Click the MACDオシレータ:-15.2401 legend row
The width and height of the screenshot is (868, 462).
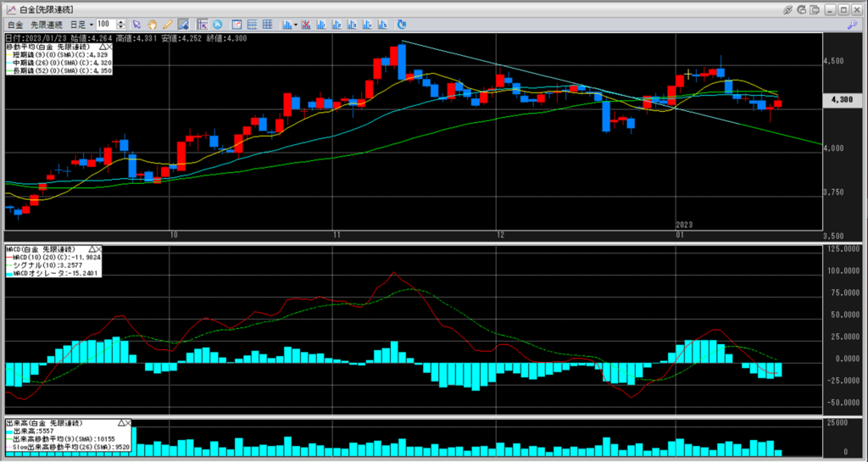[53, 273]
